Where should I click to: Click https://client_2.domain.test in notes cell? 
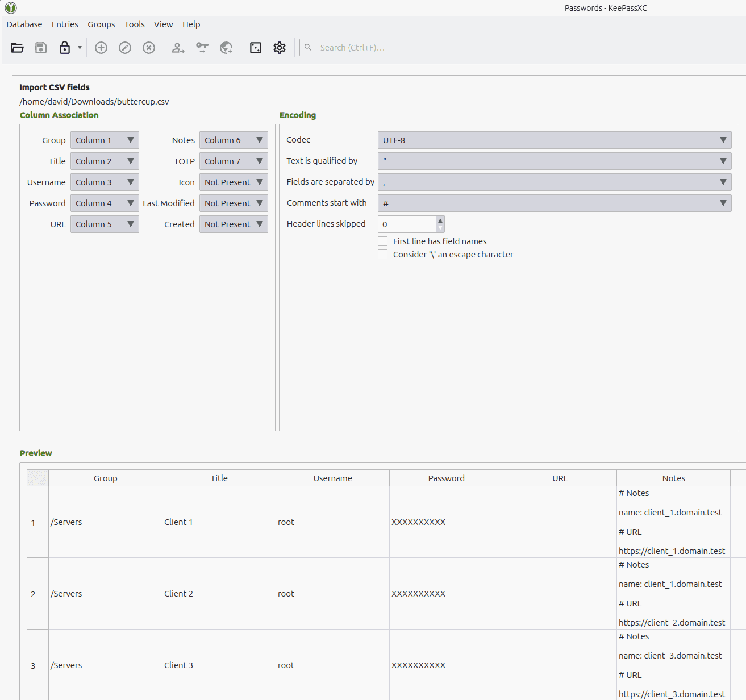point(672,623)
